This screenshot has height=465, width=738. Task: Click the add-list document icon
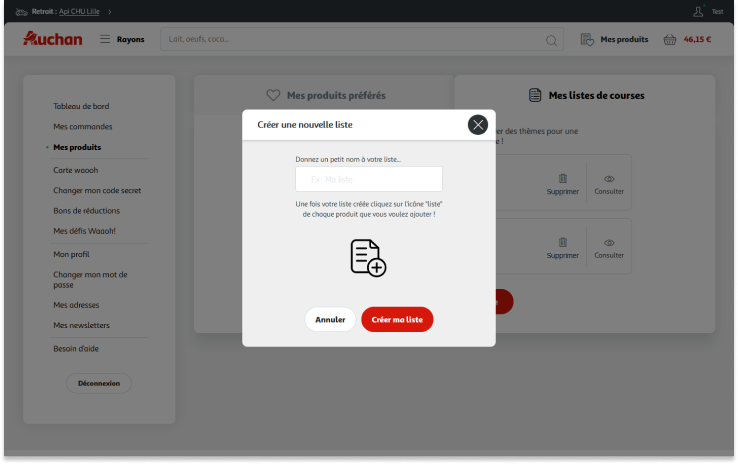[x=368, y=257]
